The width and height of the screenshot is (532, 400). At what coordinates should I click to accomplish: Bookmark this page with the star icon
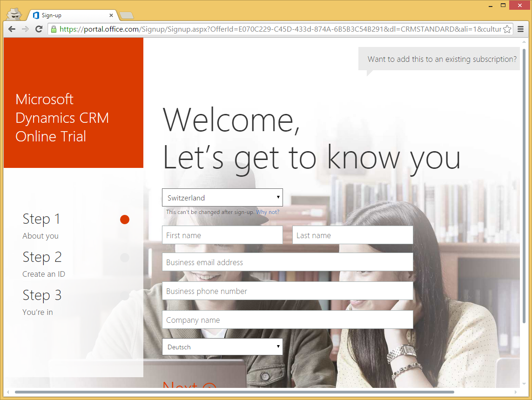[507, 29]
